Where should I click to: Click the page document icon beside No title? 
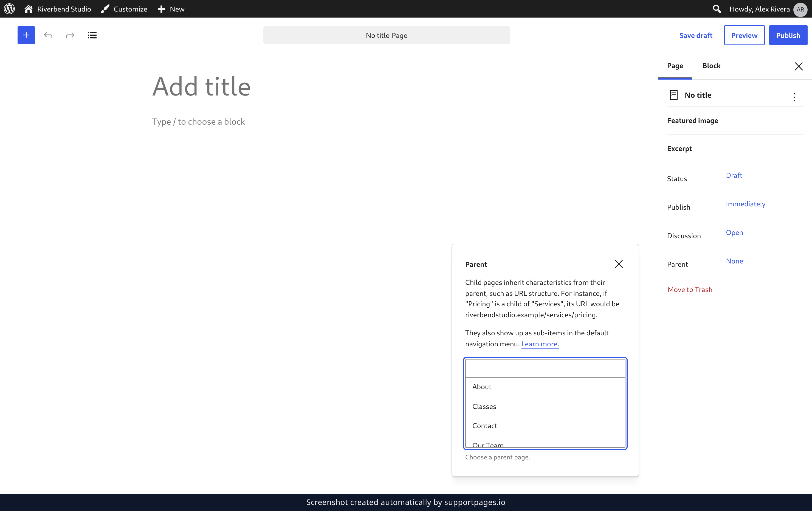pos(673,95)
